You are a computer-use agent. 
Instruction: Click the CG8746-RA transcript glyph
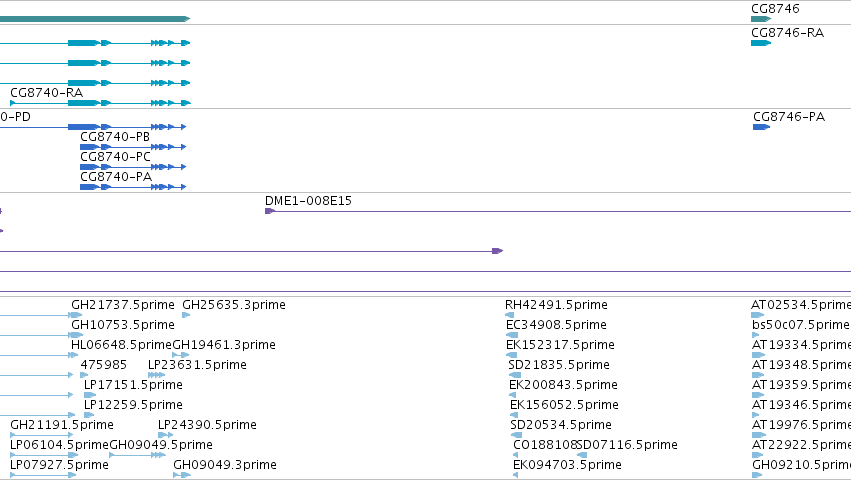761,43
